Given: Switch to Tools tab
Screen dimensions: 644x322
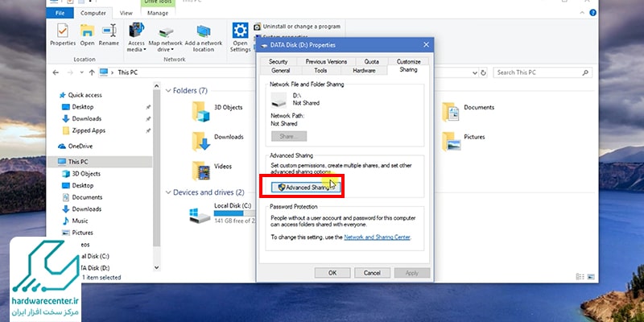Looking at the screenshot, I should click(320, 71).
